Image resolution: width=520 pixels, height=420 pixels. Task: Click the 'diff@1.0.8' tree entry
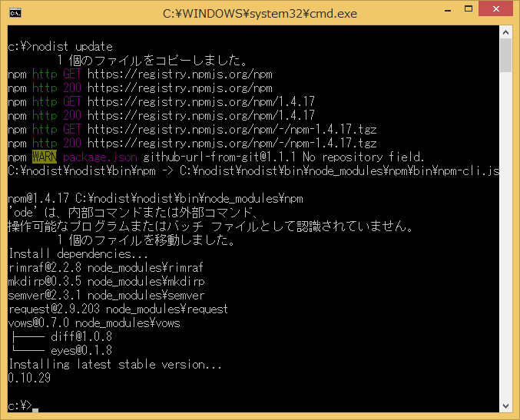pos(81,337)
